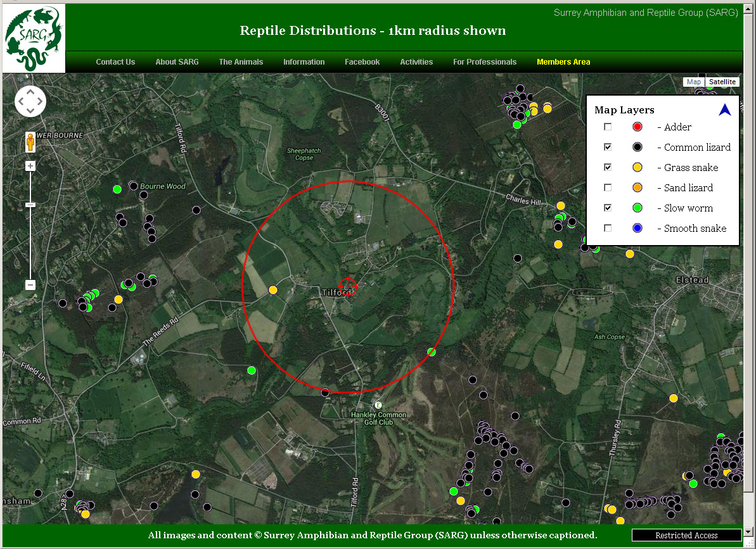Click the Hankley Common Golf Club marker
This screenshot has width=756, height=549.
[x=378, y=405]
